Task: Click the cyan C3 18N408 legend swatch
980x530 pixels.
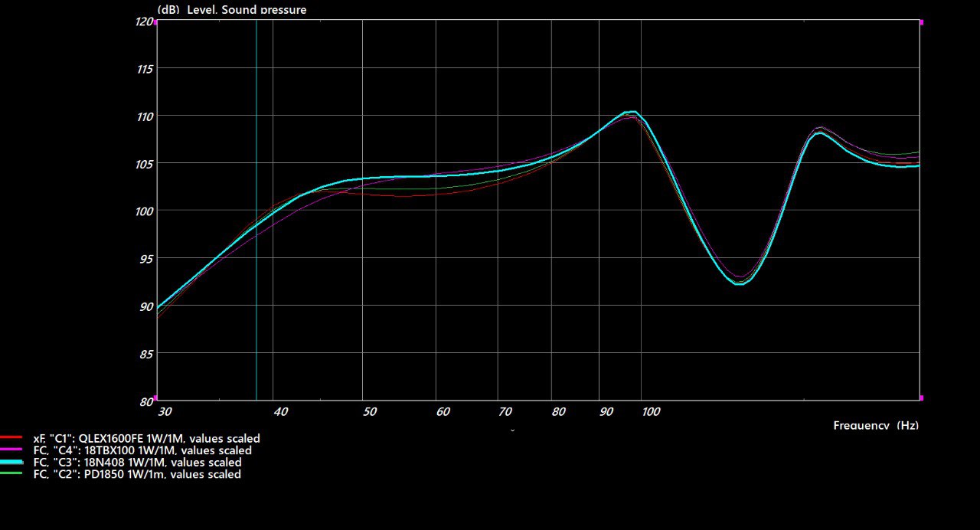Action: click(x=11, y=463)
